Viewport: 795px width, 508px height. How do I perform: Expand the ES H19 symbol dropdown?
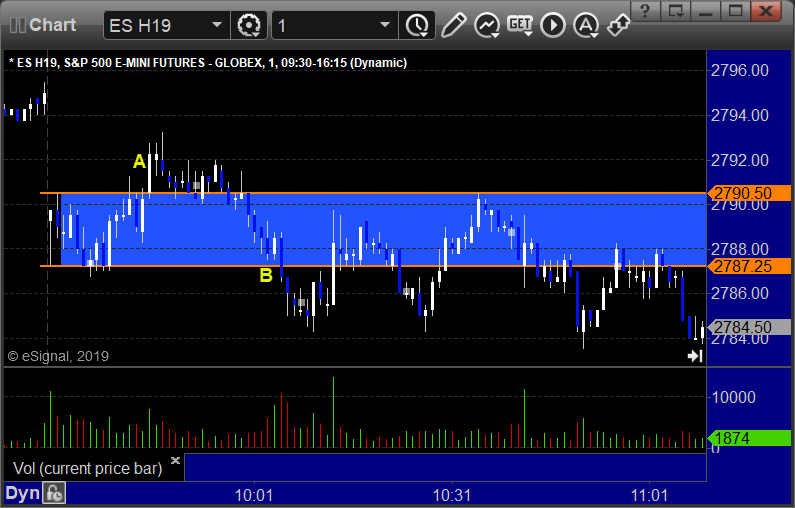216,25
